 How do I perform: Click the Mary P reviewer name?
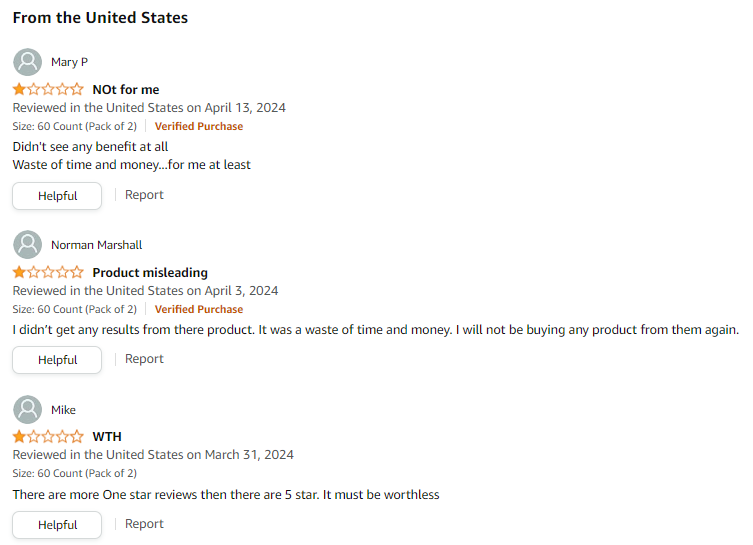70,62
